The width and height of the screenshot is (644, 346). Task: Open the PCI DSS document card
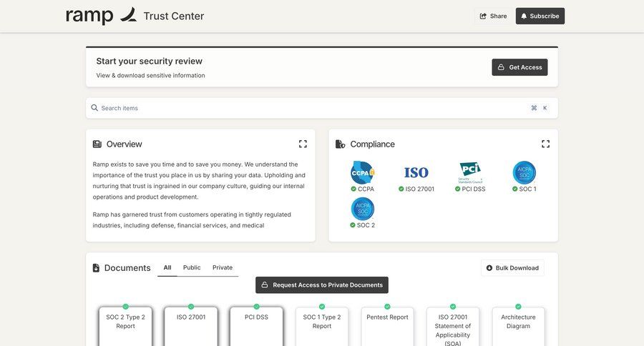point(257,326)
